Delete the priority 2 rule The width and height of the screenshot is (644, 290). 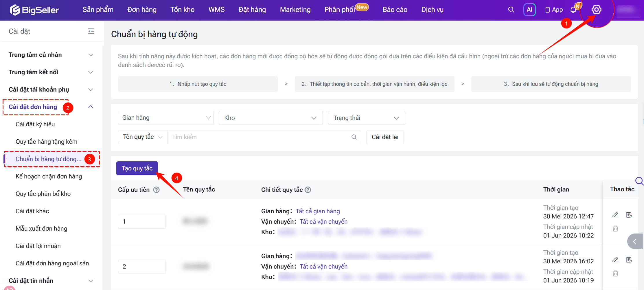click(x=615, y=273)
